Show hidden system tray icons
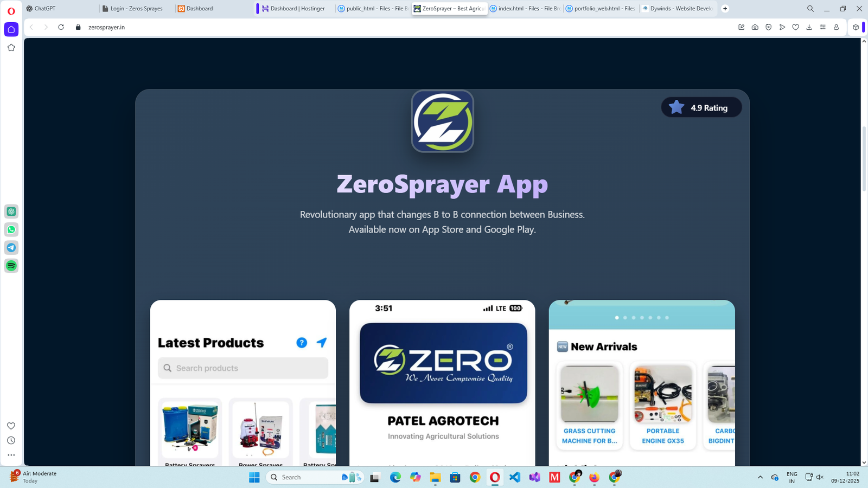868x488 pixels. 760,477
